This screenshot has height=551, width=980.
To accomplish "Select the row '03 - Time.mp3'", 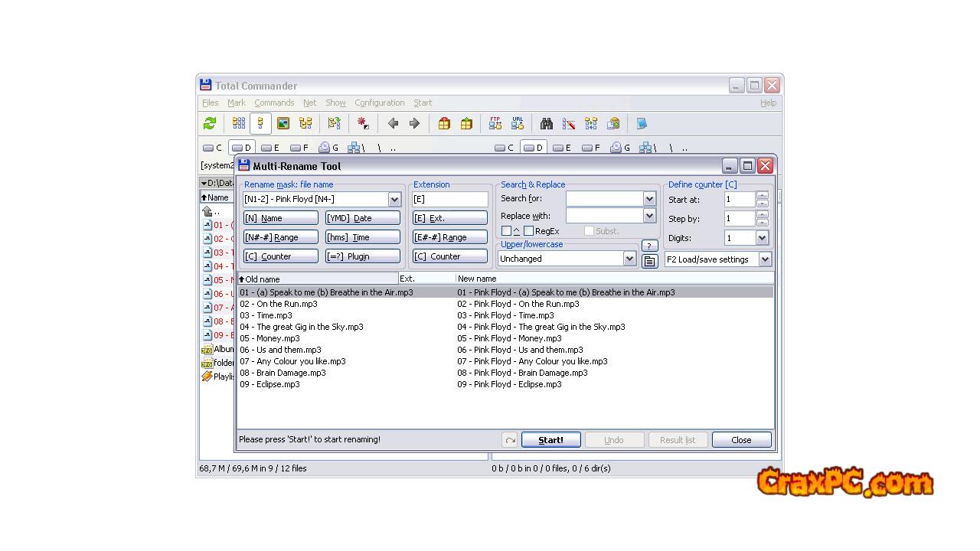I will pos(505,315).
